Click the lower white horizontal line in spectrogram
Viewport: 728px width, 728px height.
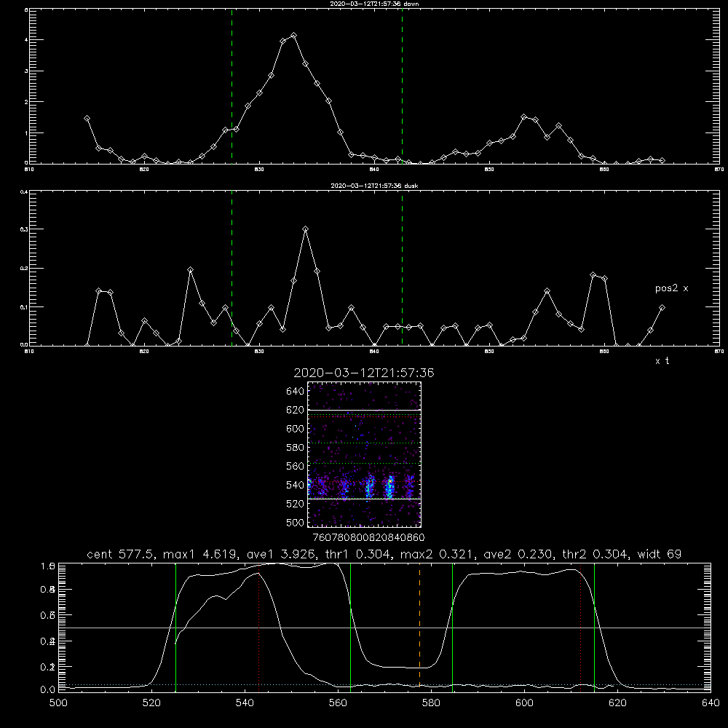pos(364,499)
